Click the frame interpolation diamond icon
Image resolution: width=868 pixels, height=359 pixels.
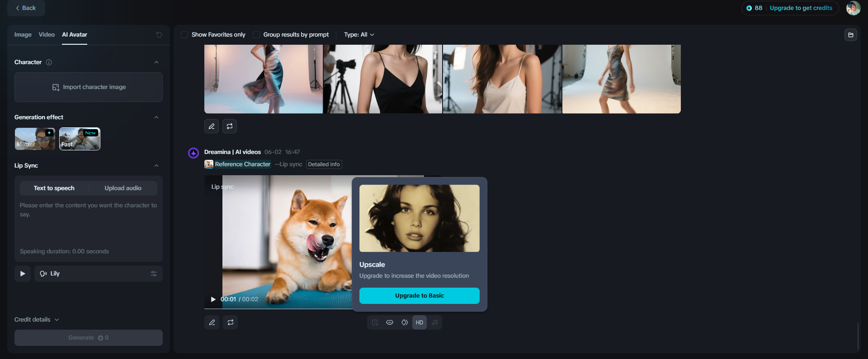(405, 322)
